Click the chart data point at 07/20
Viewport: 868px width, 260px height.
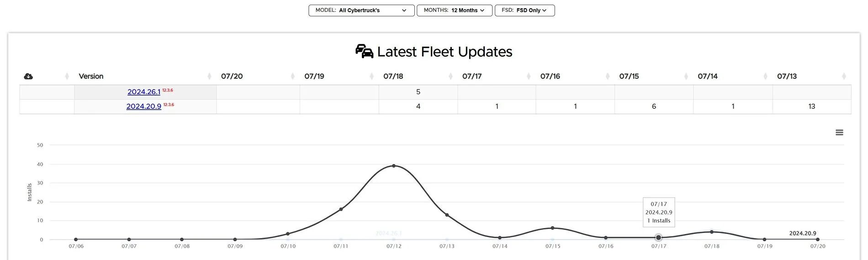(x=818, y=239)
